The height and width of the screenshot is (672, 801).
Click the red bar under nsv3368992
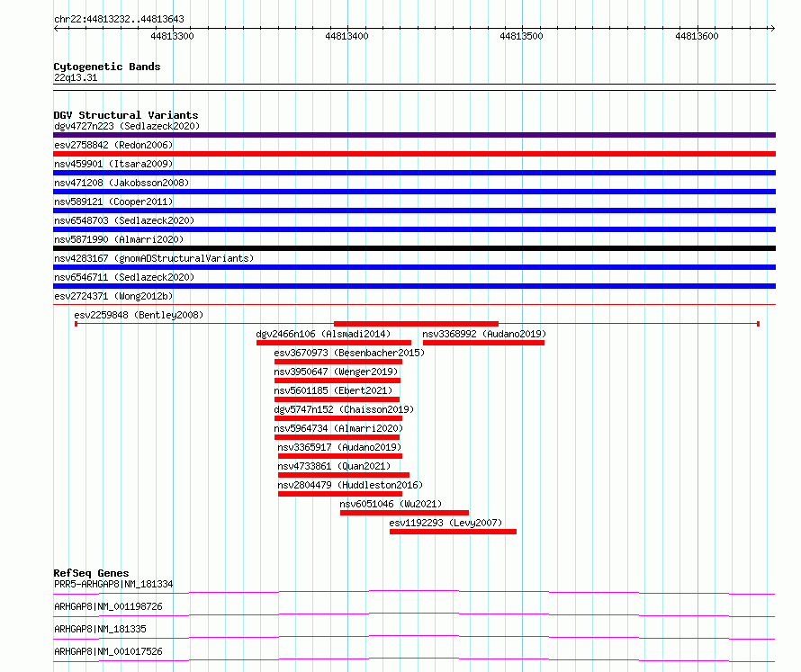pyautogui.click(x=484, y=343)
